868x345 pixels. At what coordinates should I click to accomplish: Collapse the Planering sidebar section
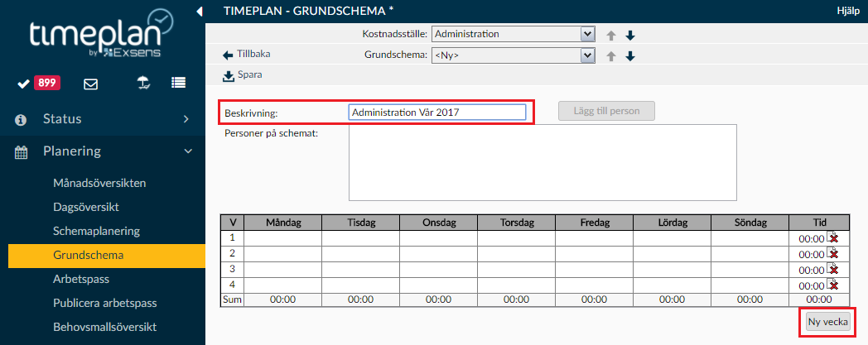pyautogui.click(x=103, y=151)
